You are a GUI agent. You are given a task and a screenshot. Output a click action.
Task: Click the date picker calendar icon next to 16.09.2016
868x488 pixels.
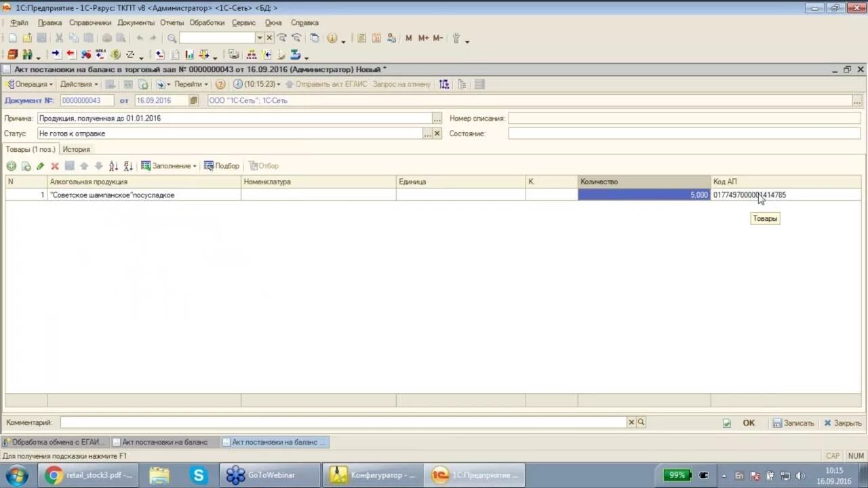pos(194,100)
